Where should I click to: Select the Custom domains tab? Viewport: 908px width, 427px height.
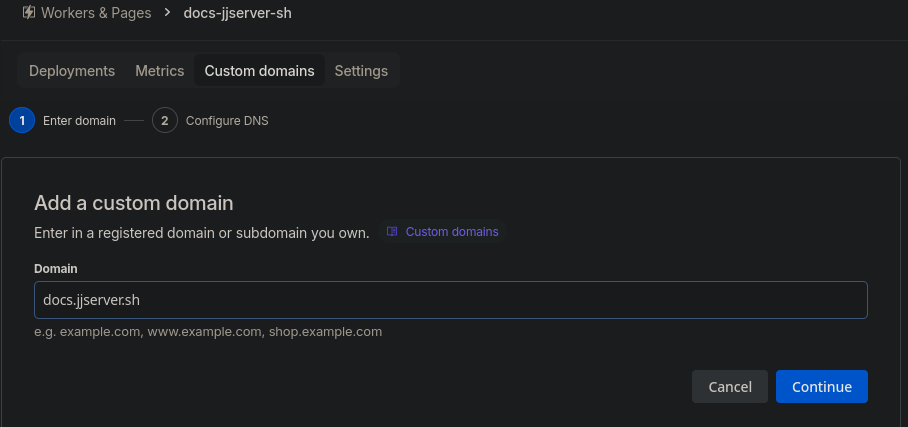pos(259,71)
